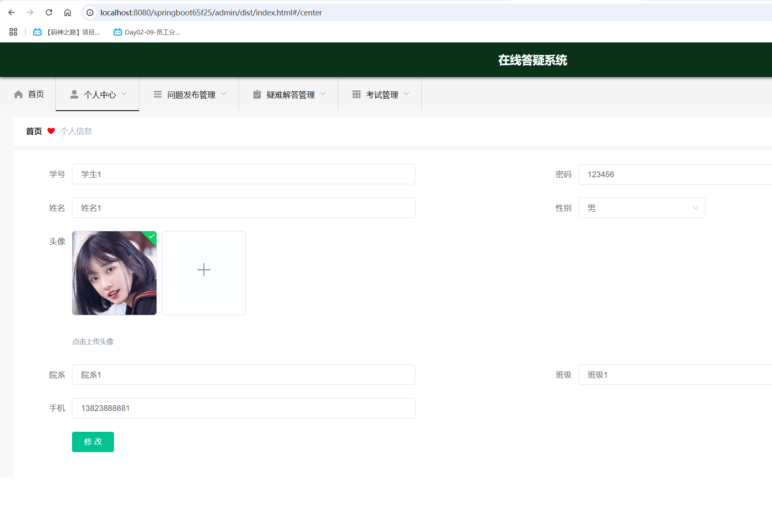The width and height of the screenshot is (772, 532).
Task: Click the address bar URL
Action: (x=211, y=12)
